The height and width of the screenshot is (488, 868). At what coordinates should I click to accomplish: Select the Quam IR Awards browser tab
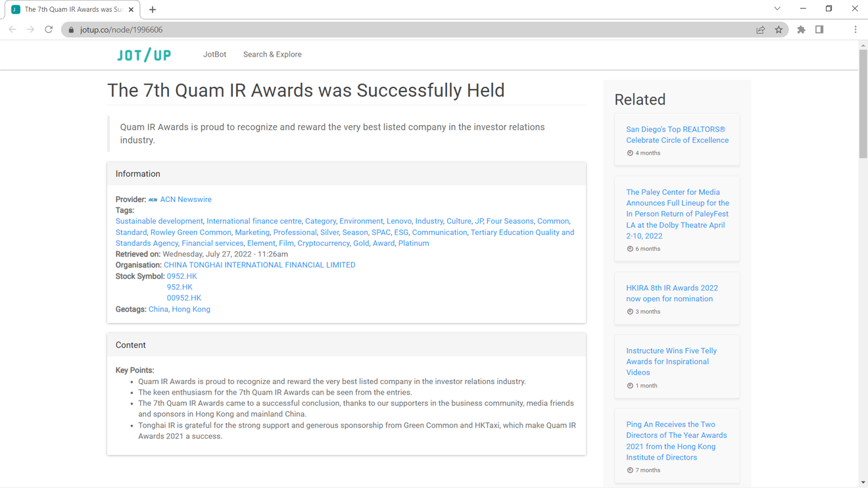pos(72,10)
